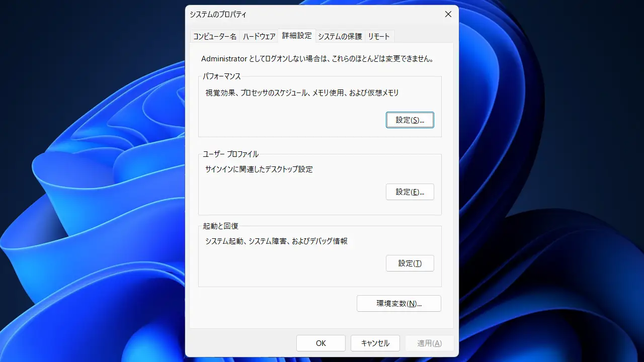Go to the システムの保護 tab
The image size is (644, 362).
(x=340, y=37)
